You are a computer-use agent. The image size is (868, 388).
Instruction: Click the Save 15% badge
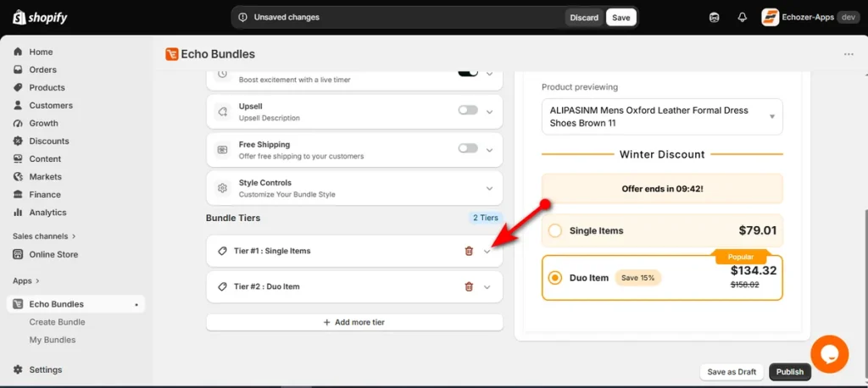click(637, 278)
